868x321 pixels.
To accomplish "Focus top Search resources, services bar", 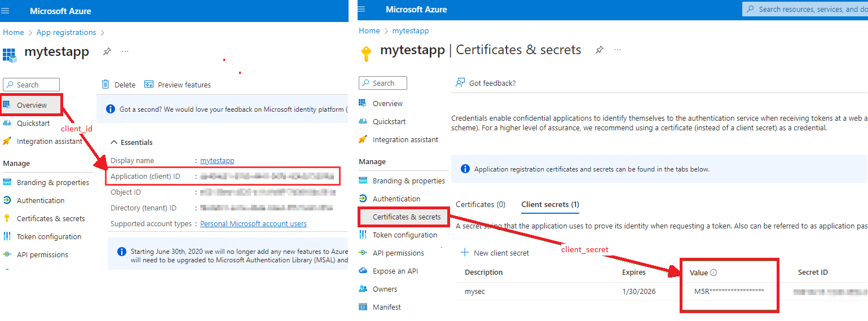I will (805, 9).
